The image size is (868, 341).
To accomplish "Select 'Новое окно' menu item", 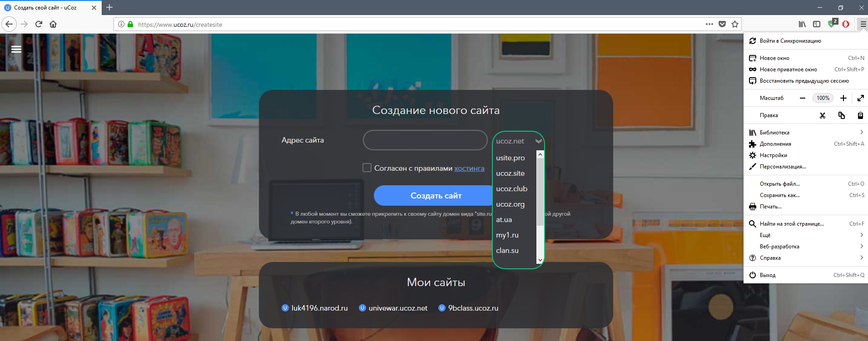I will coord(806,58).
